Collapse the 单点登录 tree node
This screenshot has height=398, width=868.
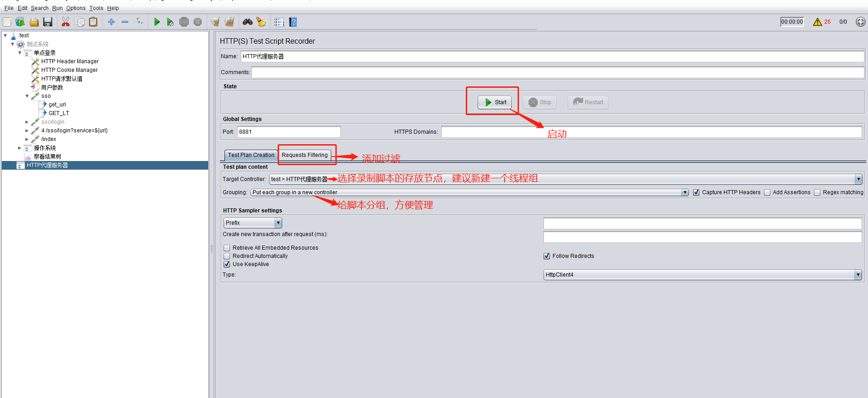tap(20, 53)
